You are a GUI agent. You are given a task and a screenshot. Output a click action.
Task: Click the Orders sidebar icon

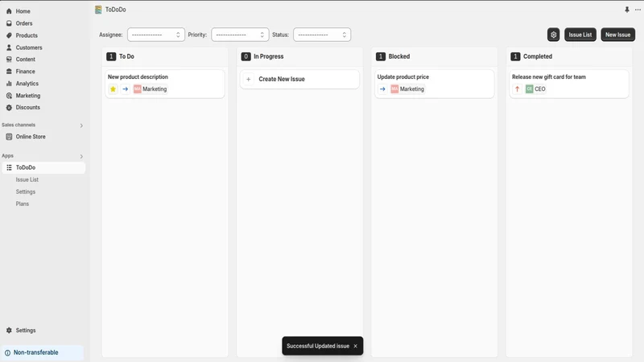9,23
